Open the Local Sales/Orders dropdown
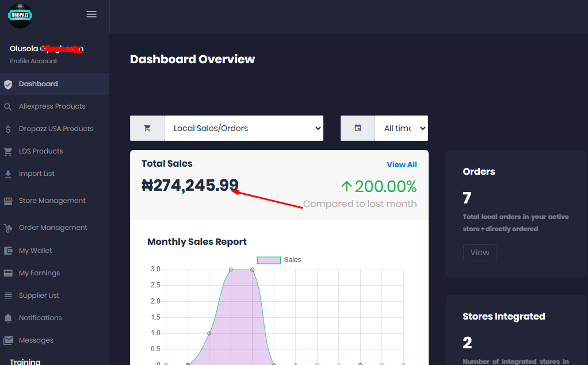 click(243, 128)
